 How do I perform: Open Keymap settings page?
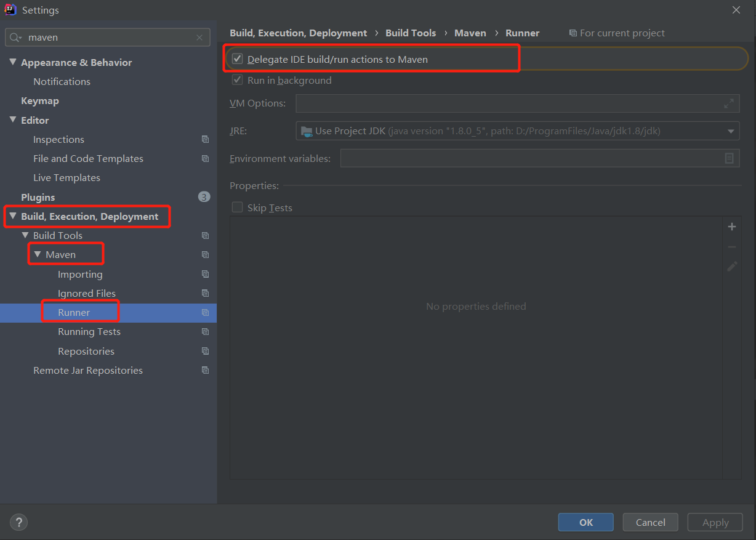(40, 101)
